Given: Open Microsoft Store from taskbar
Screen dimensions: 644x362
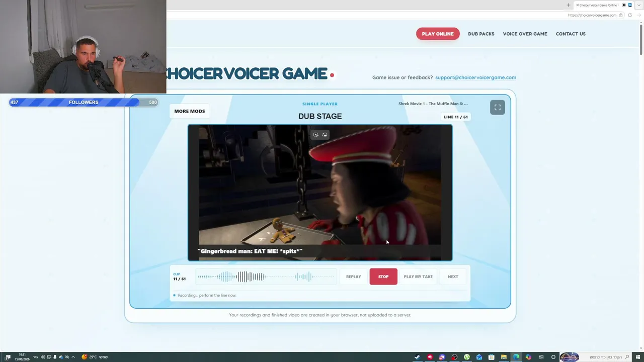Looking at the screenshot, I should click(491, 357).
